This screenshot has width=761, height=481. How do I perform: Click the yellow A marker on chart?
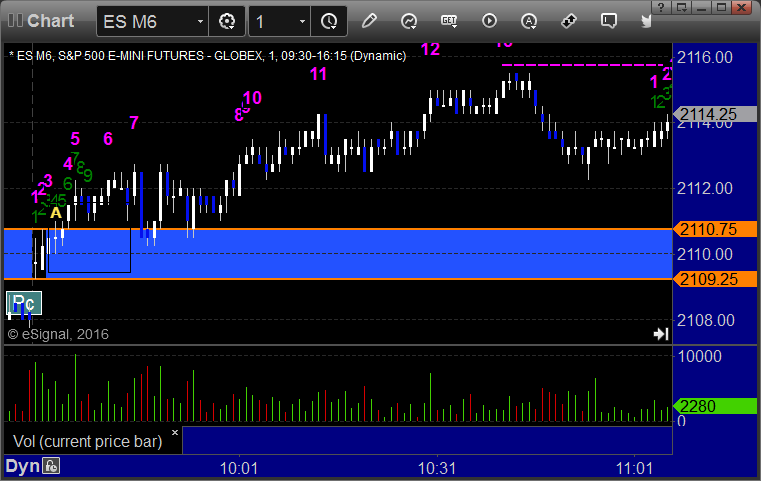tap(56, 213)
